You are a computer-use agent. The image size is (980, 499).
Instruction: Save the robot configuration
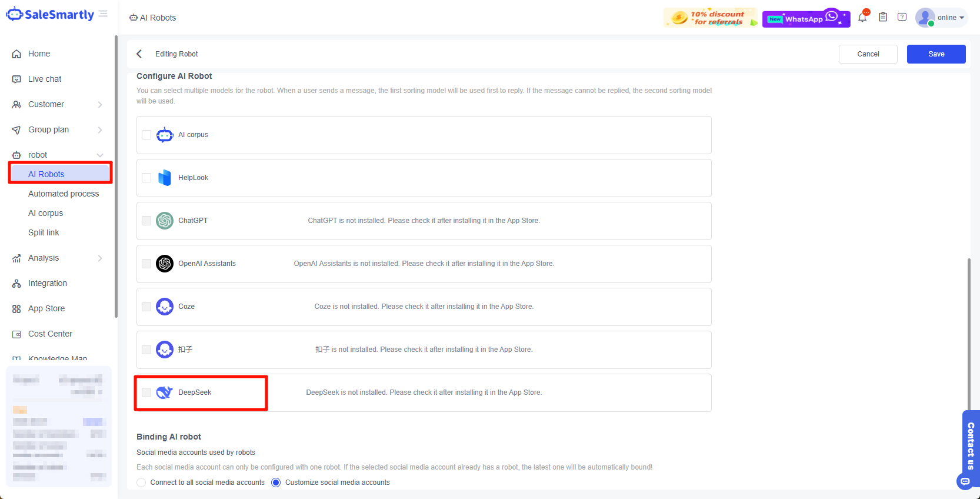click(x=936, y=54)
